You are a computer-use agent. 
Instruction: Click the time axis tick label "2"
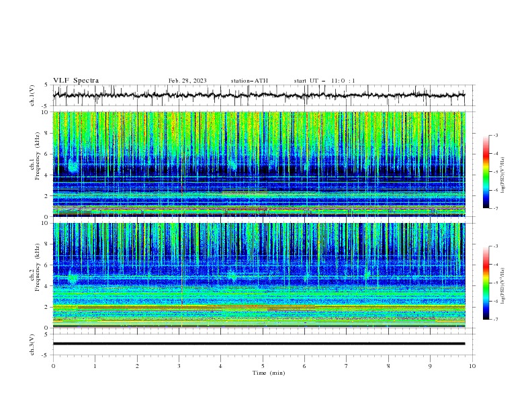point(137,366)
